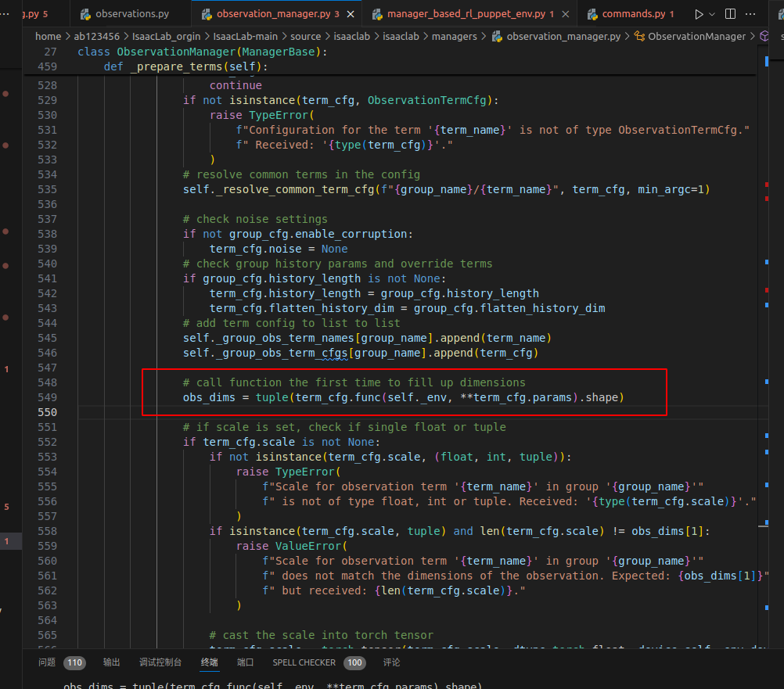Click '_group_obs_term_cfgs' on line 546
The width and height of the screenshot is (784, 689).
(x=282, y=353)
